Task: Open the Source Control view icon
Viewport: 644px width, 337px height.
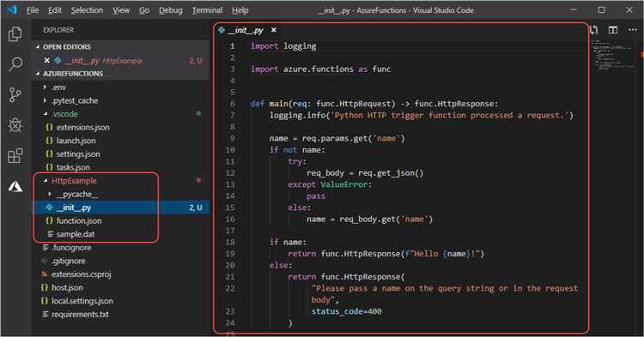Action: [15, 94]
